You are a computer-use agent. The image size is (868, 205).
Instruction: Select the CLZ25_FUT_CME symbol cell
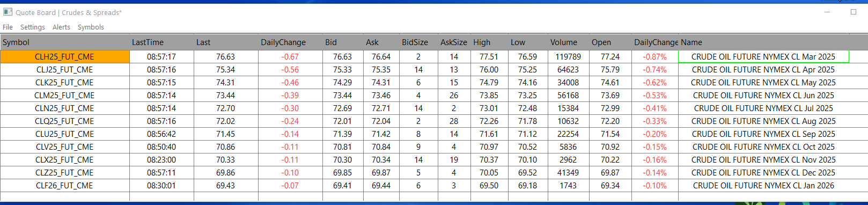point(65,173)
